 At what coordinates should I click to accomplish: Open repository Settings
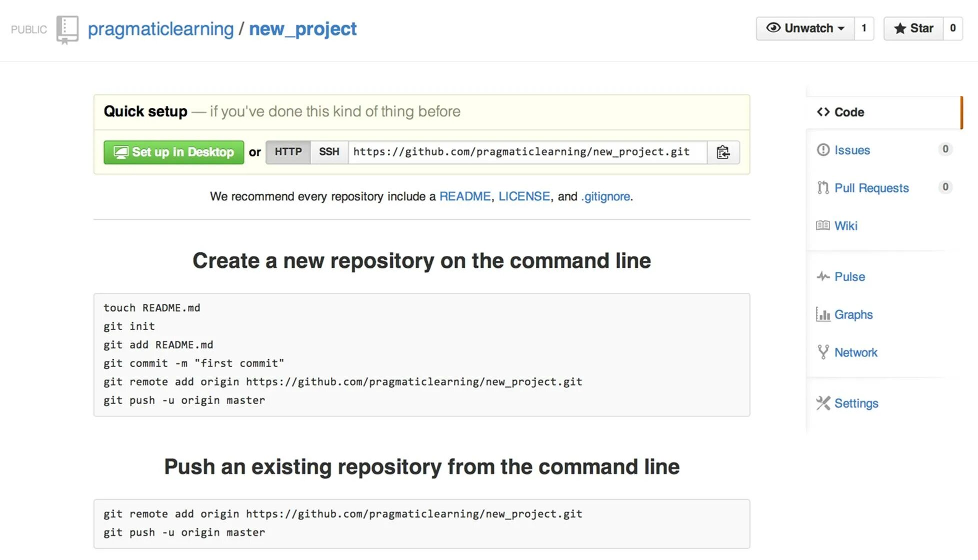[x=856, y=404]
